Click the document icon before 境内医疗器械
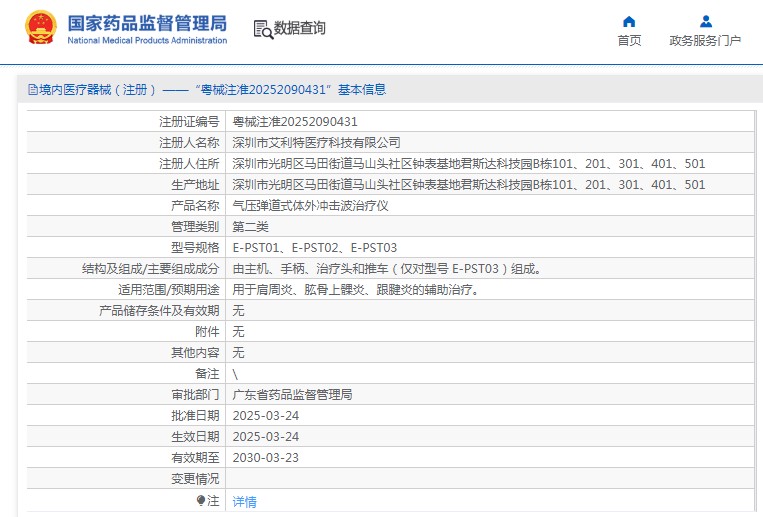The image size is (763, 517). point(33,90)
